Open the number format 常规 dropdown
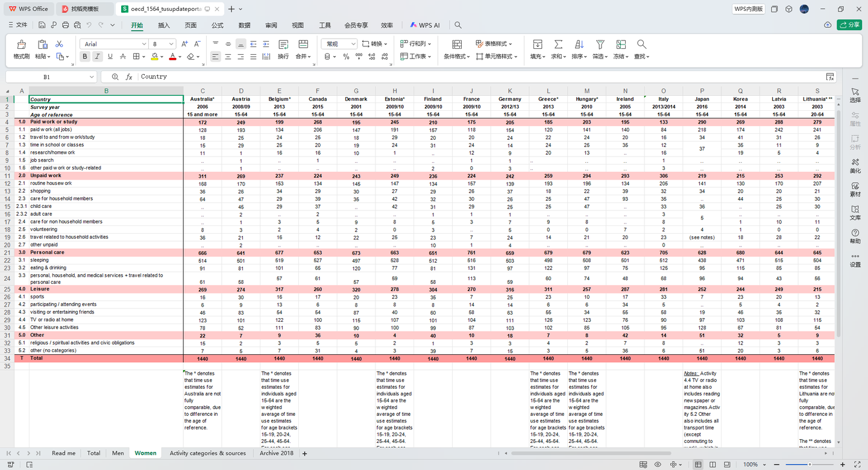This screenshot has width=868, height=470. pos(353,44)
